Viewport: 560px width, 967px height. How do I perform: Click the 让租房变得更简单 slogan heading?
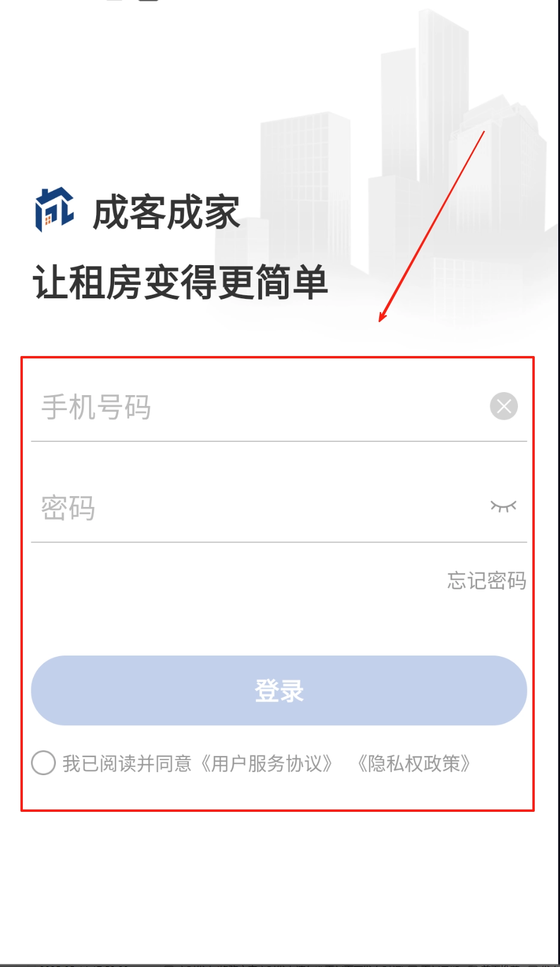[x=180, y=282]
